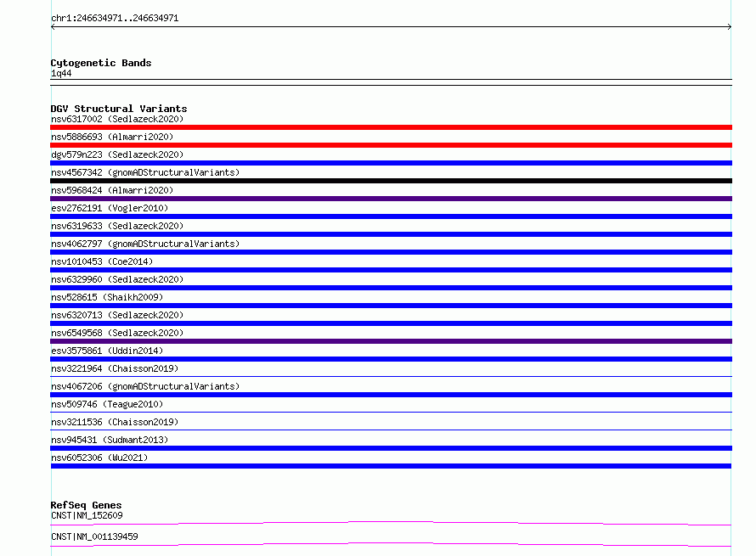The image size is (756, 556).
Task: Open variant nsv945431 (Sudmant2013) label
Action: [x=110, y=440]
